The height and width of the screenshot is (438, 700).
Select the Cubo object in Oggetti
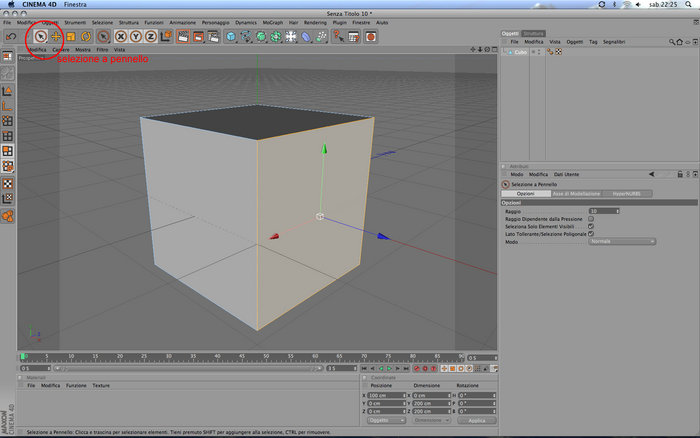(x=521, y=52)
